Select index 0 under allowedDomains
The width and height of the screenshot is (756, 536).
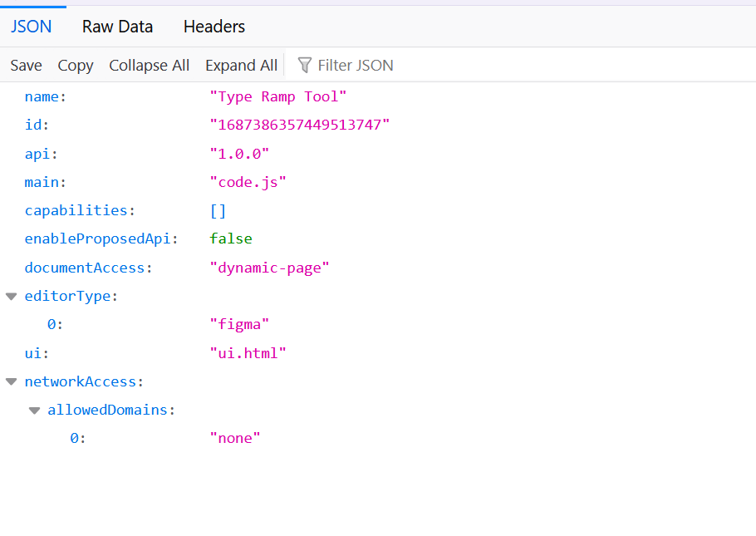click(74, 438)
